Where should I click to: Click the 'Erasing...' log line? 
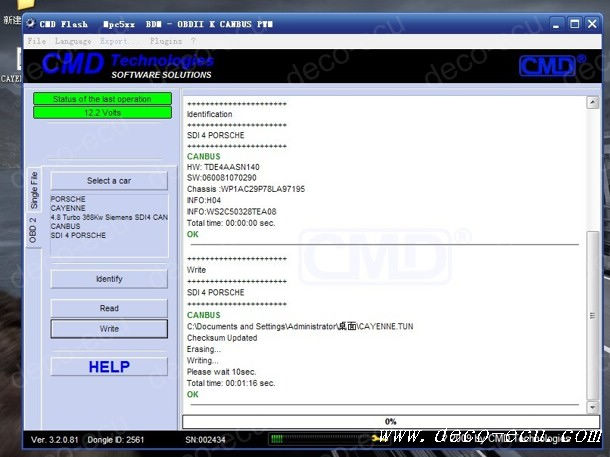203,349
